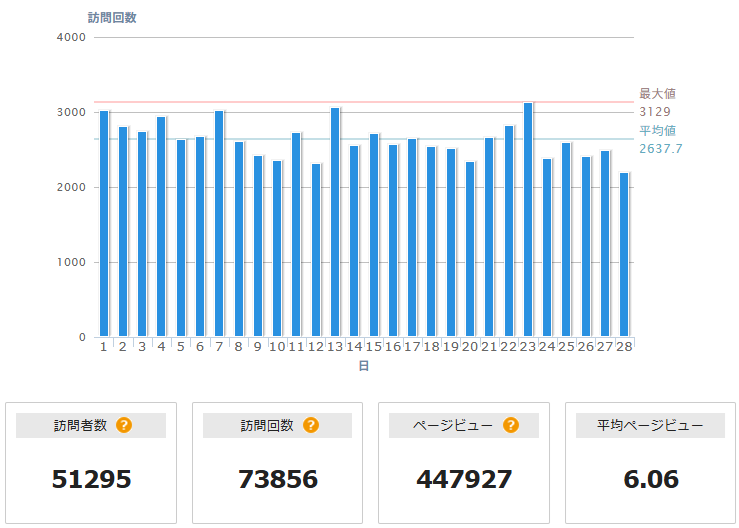Select the ページビュー total 447927
739x528 pixels.
(x=464, y=479)
